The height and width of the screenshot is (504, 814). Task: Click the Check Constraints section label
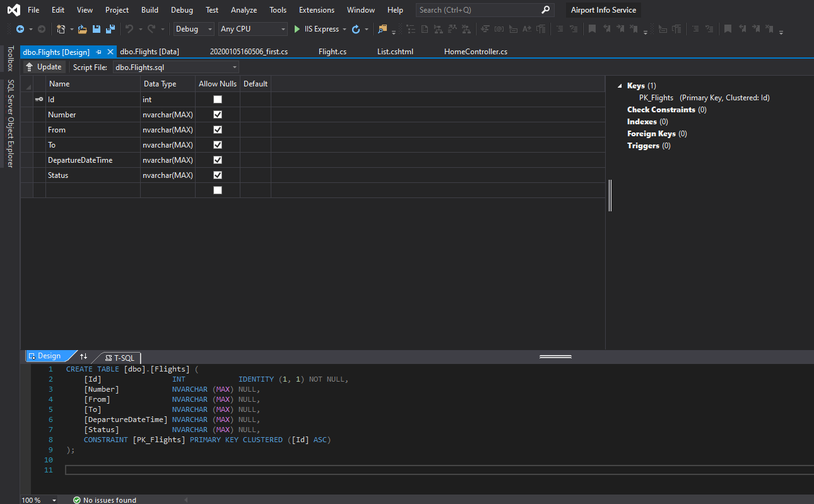coord(661,110)
